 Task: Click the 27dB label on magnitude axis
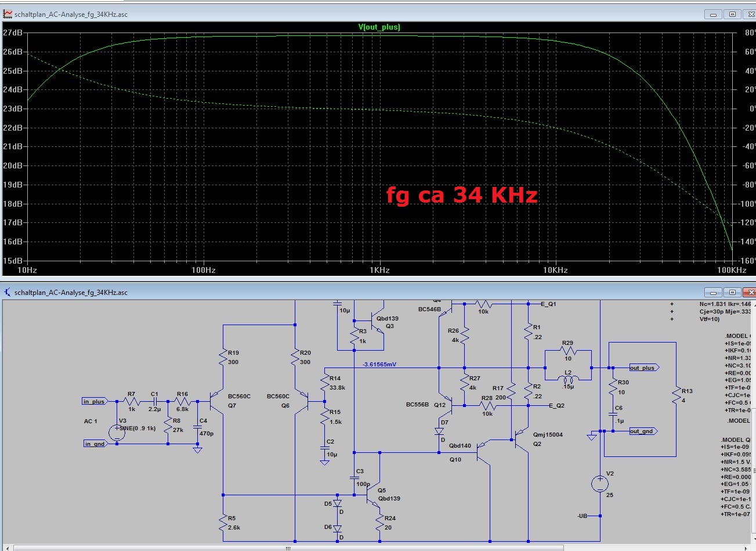coord(13,33)
